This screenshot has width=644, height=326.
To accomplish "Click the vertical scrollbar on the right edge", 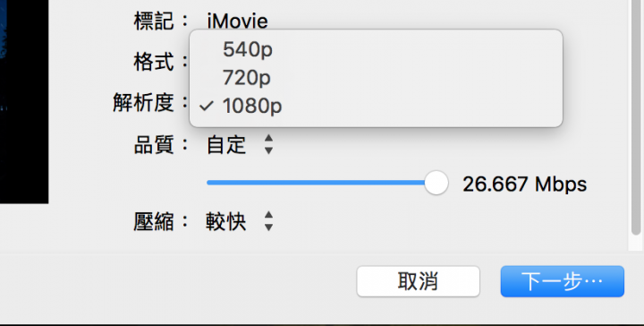I will (x=636, y=117).
